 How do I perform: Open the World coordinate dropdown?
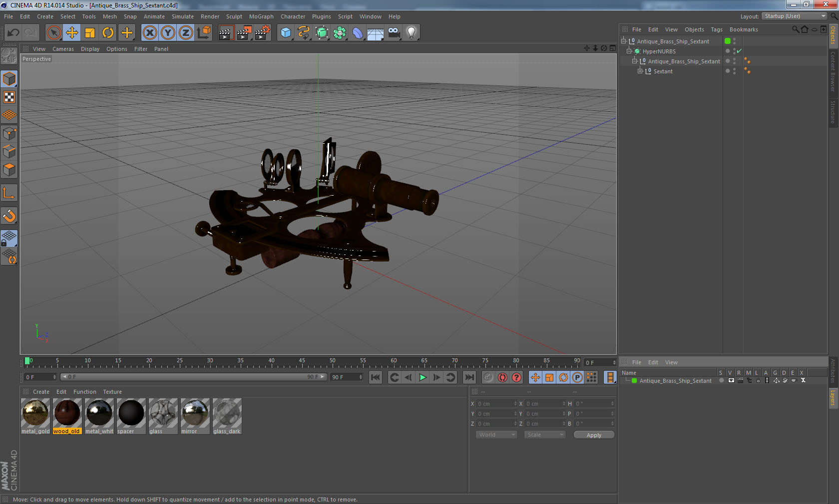496,435
